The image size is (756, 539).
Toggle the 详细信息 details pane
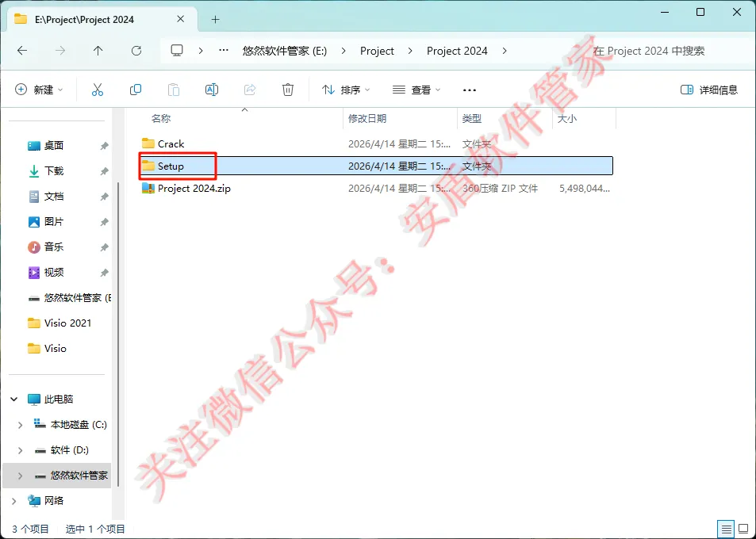[708, 90]
